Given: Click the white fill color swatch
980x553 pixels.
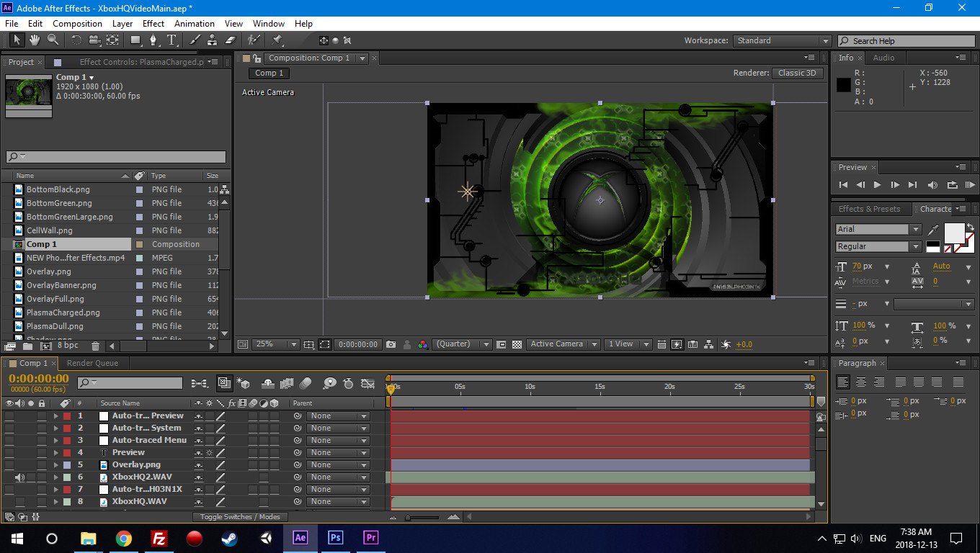Looking at the screenshot, I should (954, 233).
